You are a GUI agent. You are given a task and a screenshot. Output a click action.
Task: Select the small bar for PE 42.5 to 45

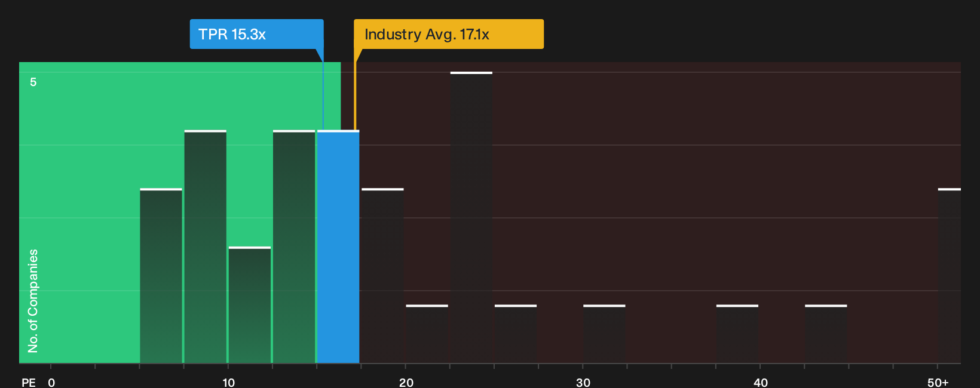[826, 334]
